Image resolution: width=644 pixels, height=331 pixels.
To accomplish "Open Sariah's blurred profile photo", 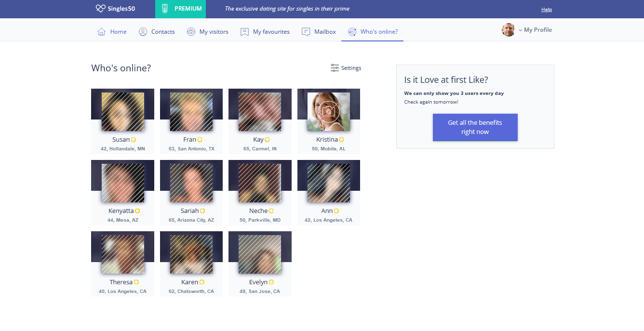I will click(191, 183).
